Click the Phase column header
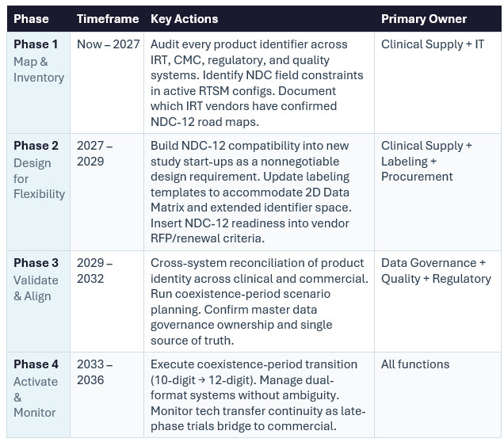This screenshot has height=442, width=504. tap(31, 18)
